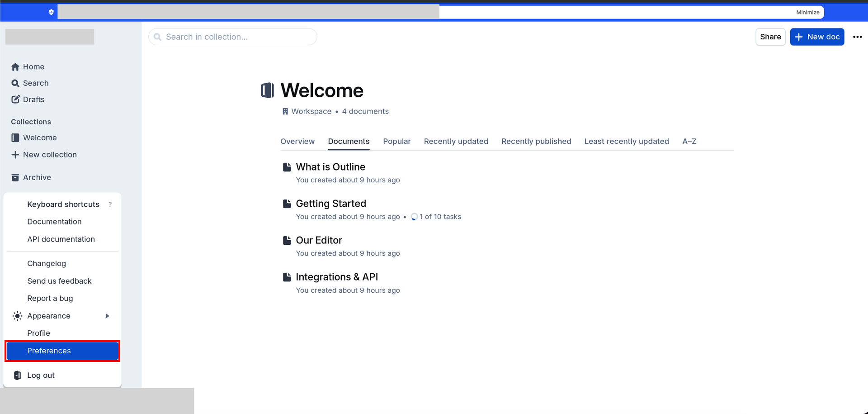Click the plus icon beside New collection
868x414 pixels.
tap(15, 155)
